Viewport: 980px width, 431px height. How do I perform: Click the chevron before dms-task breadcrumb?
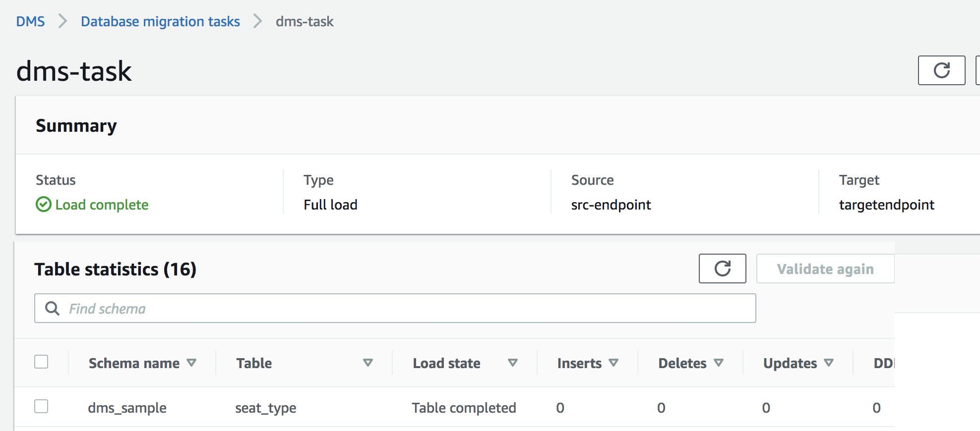click(x=257, y=21)
